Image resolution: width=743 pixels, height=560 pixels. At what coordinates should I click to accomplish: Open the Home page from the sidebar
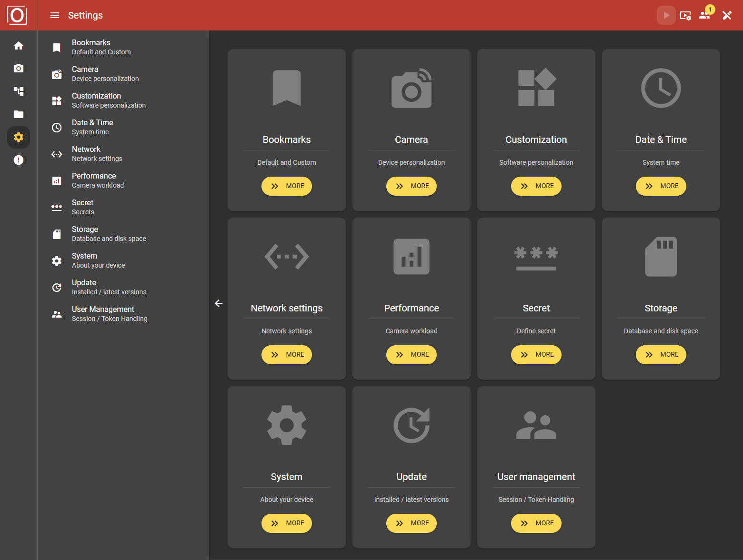pos(19,45)
